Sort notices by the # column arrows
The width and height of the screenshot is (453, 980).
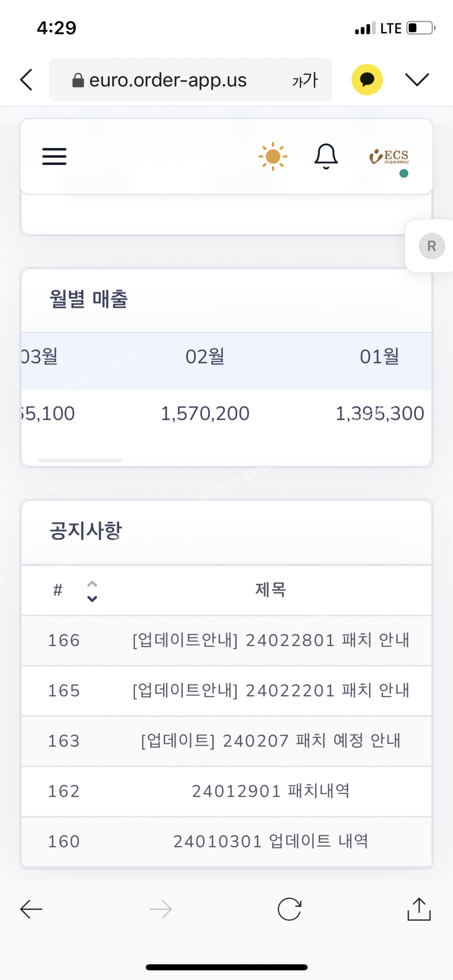92,591
